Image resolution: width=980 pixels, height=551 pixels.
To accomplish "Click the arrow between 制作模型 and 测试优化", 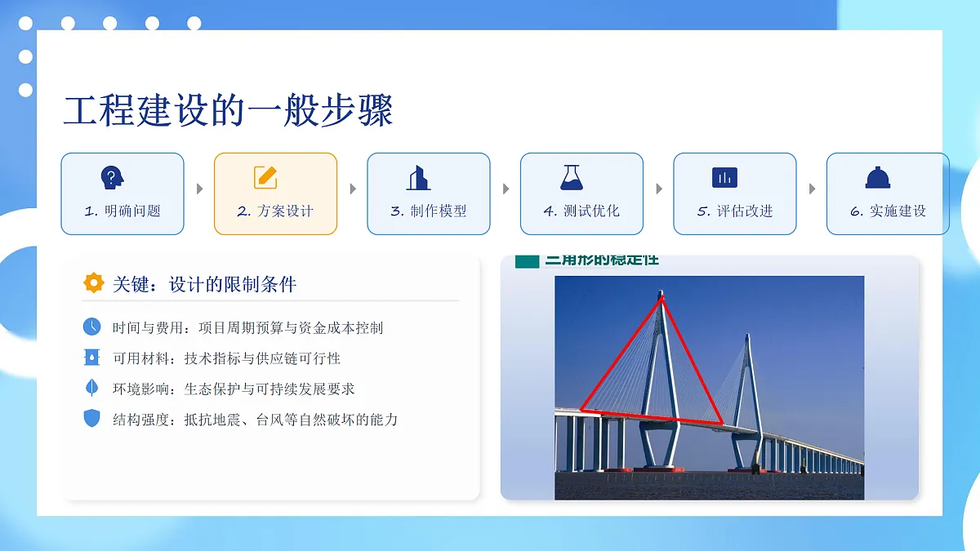I will (x=506, y=189).
